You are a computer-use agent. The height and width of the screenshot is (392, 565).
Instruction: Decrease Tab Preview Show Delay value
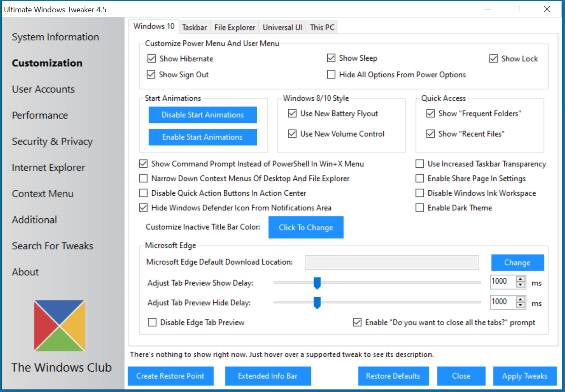[521, 285]
